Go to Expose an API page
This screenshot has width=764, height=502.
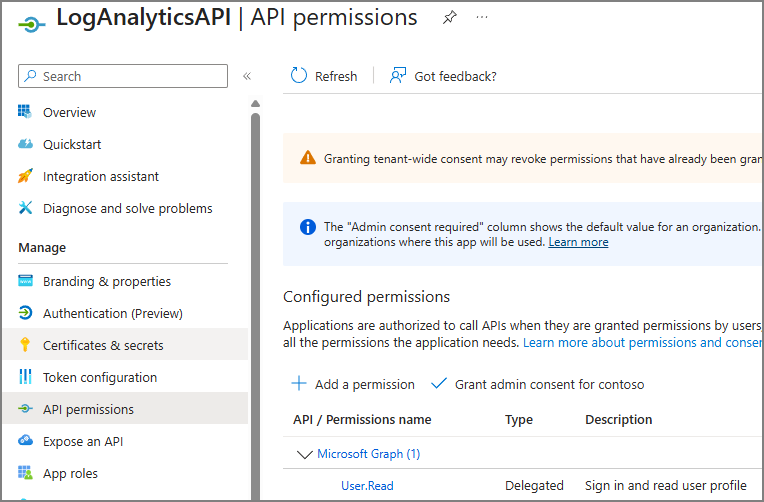[82, 441]
